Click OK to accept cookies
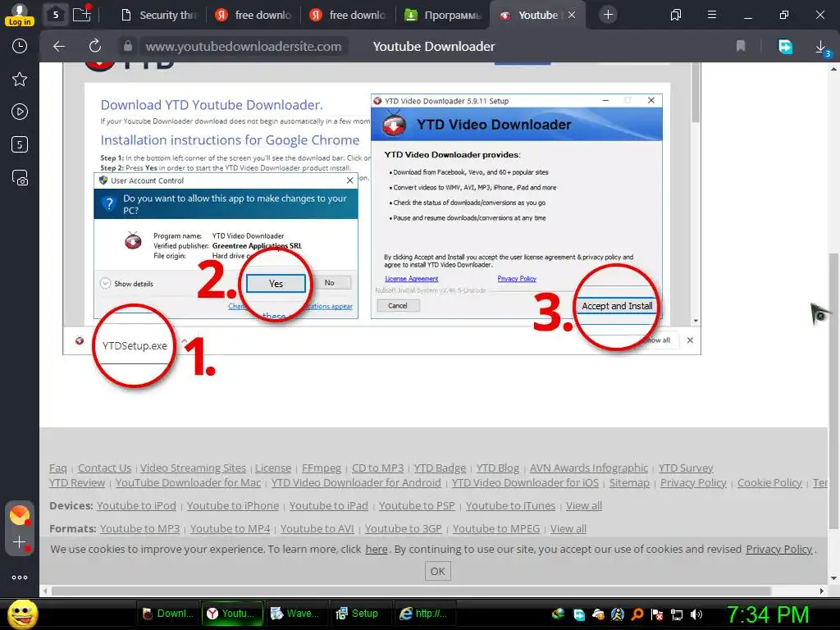 (x=438, y=571)
